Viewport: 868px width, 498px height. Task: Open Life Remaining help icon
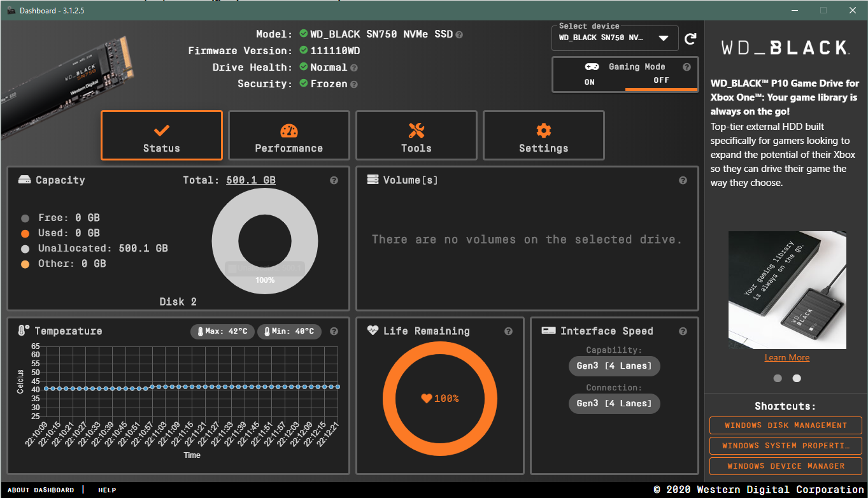point(508,332)
